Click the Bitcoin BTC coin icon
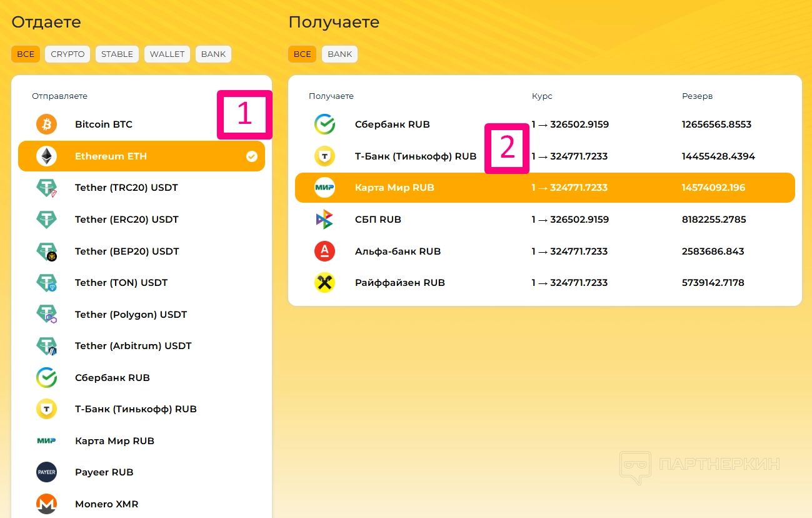The image size is (812, 518). pyautogui.click(x=46, y=124)
